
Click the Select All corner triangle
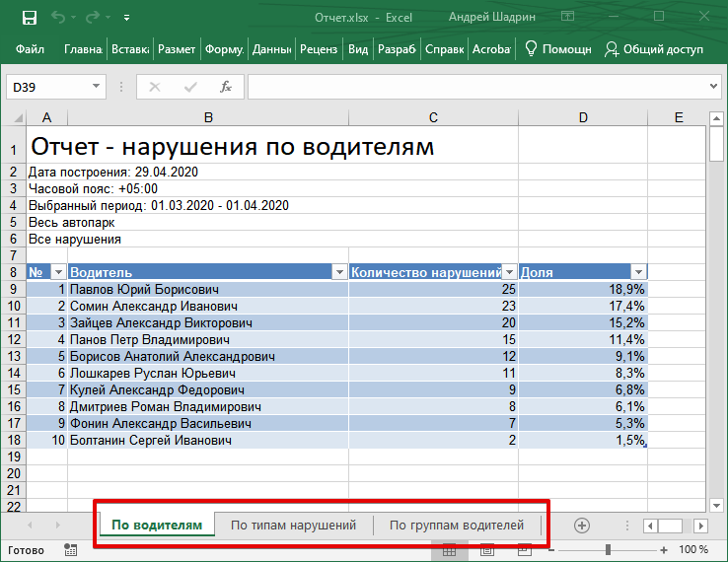[13, 118]
